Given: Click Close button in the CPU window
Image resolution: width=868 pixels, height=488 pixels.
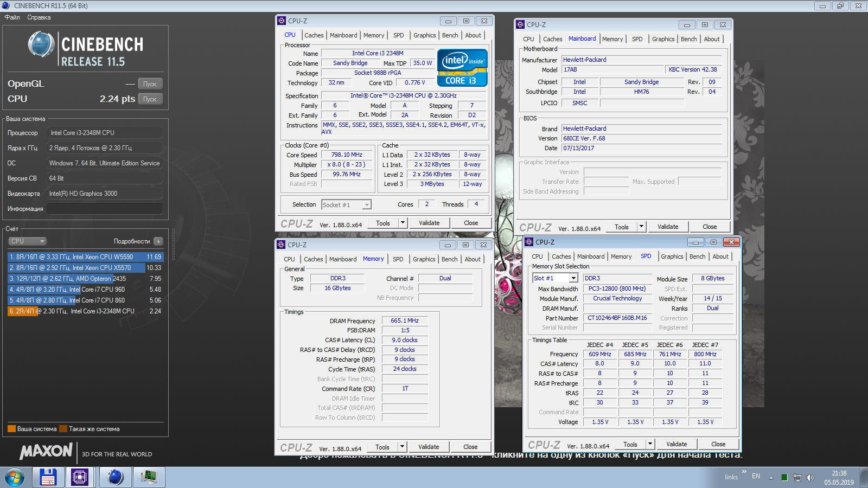Looking at the screenshot, I should pos(471,223).
